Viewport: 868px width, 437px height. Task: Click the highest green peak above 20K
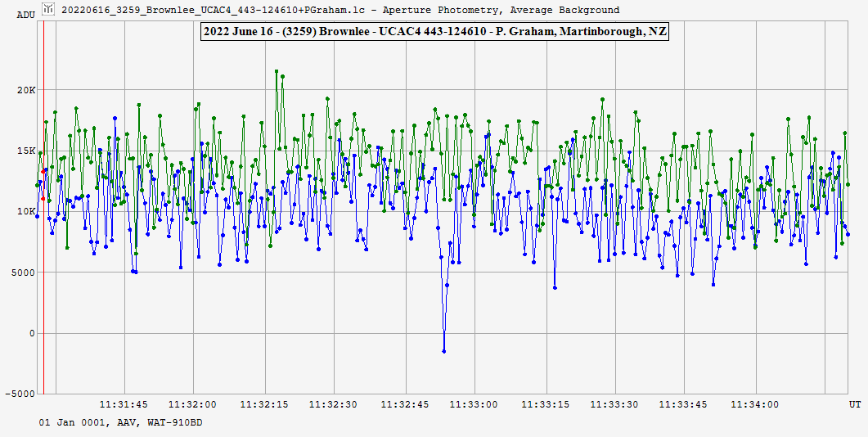point(277,71)
